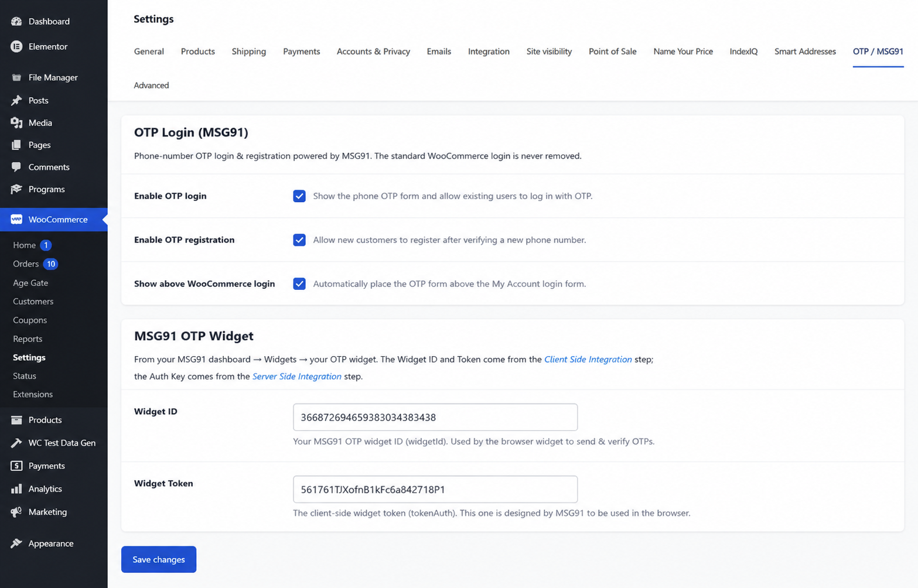This screenshot has height=588, width=918.
Task: Open the Smart Addresses tab
Action: [805, 52]
